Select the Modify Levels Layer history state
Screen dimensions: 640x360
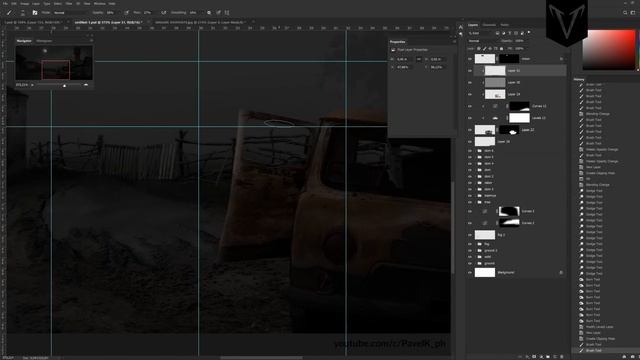point(599,327)
